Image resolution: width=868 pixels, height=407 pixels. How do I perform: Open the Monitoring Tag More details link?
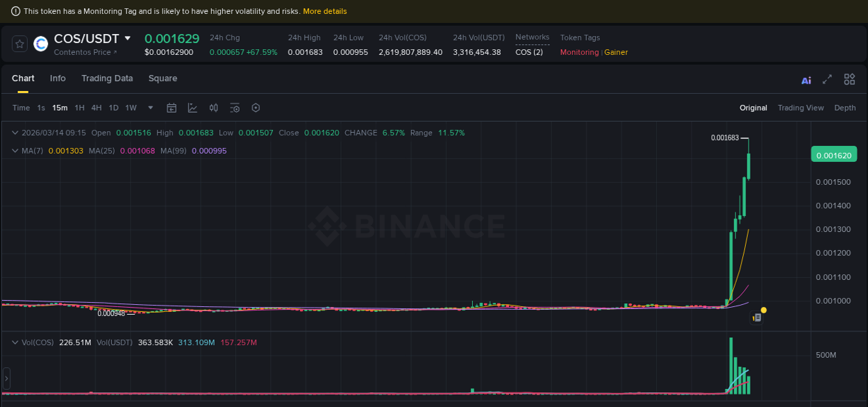(x=325, y=11)
